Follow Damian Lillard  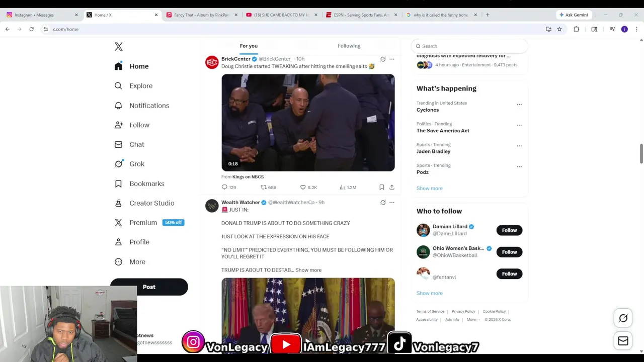[x=509, y=230]
